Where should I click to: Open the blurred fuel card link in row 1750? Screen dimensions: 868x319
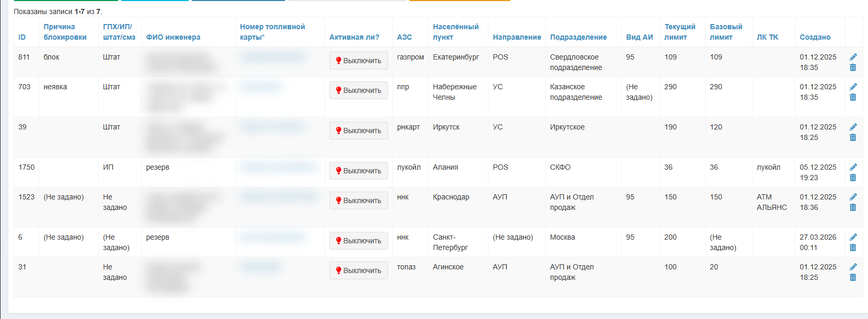[x=280, y=167]
